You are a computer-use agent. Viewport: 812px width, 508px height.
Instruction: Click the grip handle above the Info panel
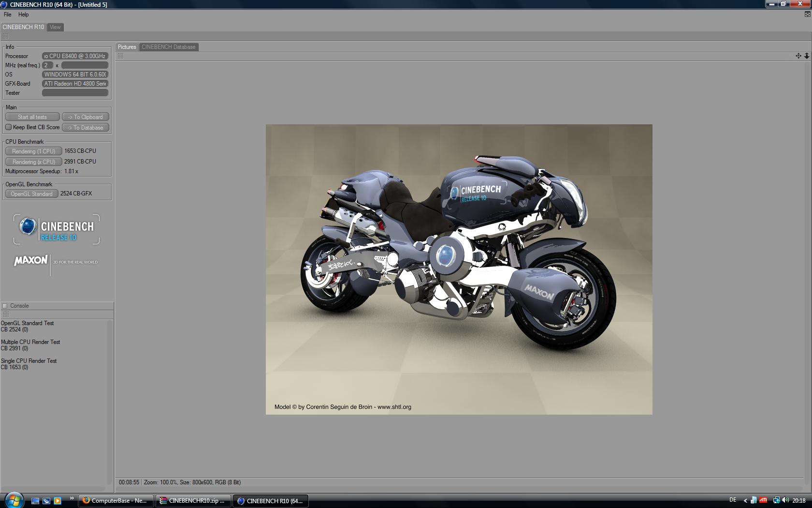pyautogui.click(x=6, y=37)
